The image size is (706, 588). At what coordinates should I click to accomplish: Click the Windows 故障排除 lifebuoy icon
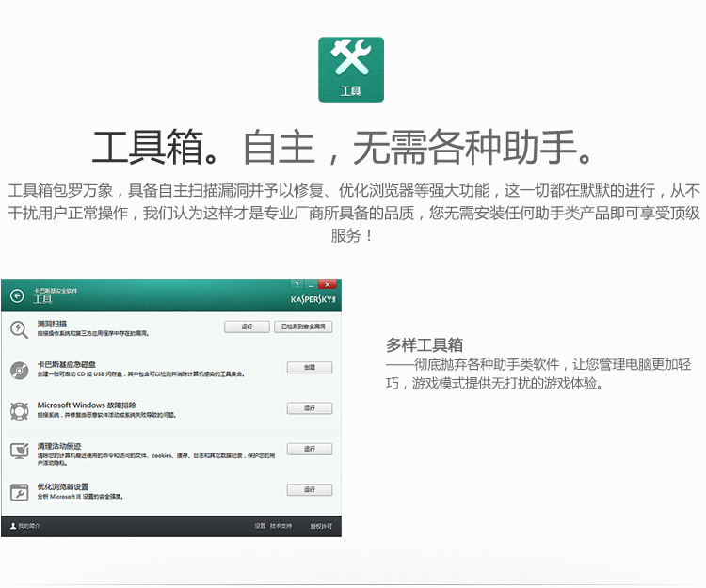click(x=19, y=410)
